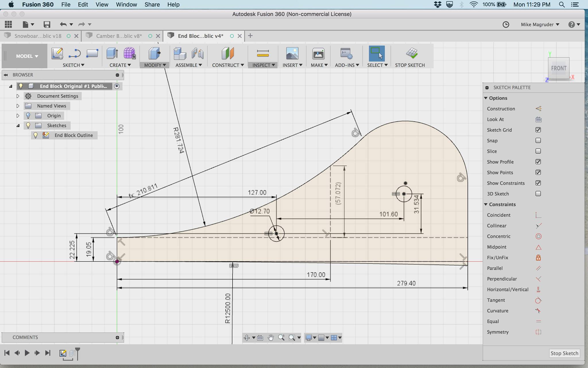Open the Window menu in menu bar
The image size is (588, 368).
point(126,5)
